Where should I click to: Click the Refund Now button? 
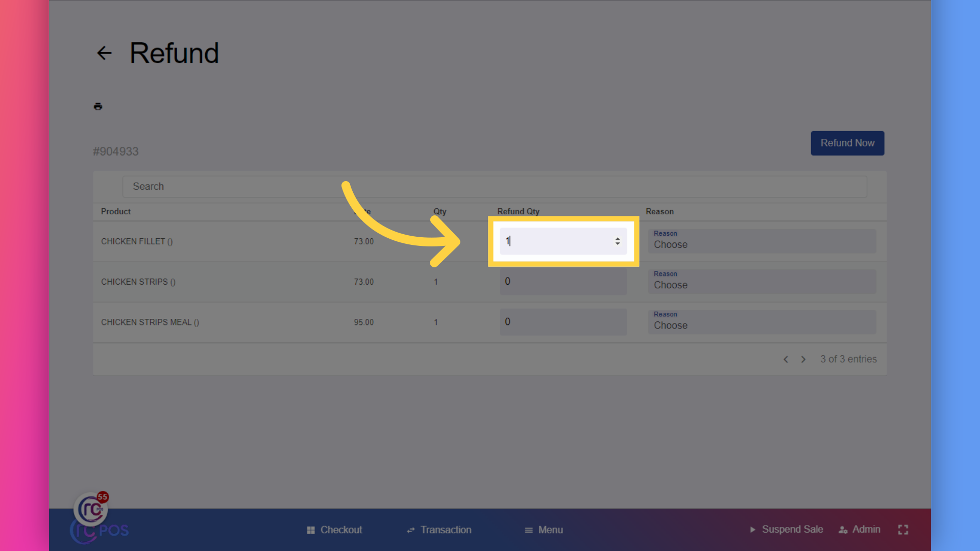(x=847, y=143)
